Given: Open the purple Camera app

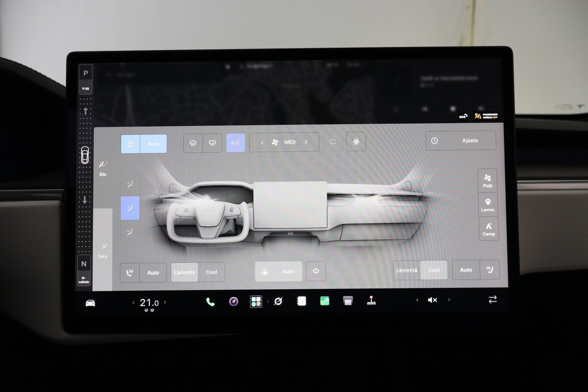Looking at the screenshot, I should pos(234,301).
